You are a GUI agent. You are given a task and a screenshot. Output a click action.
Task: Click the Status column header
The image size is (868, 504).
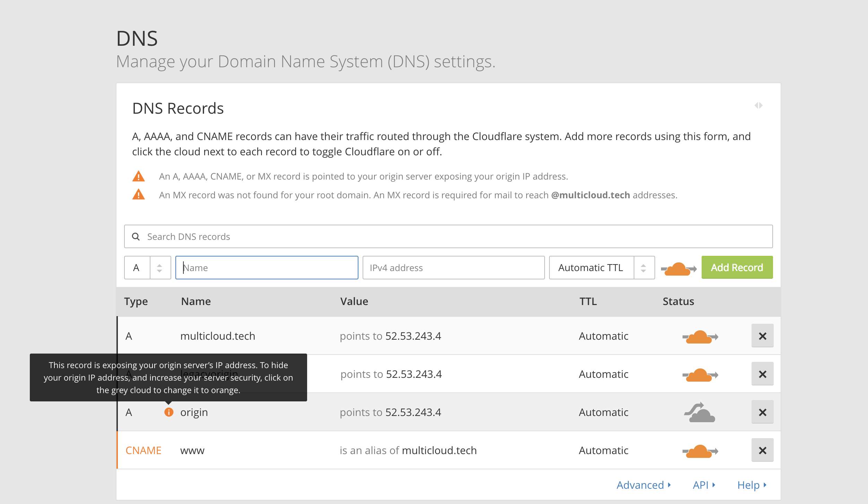coord(678,301)
